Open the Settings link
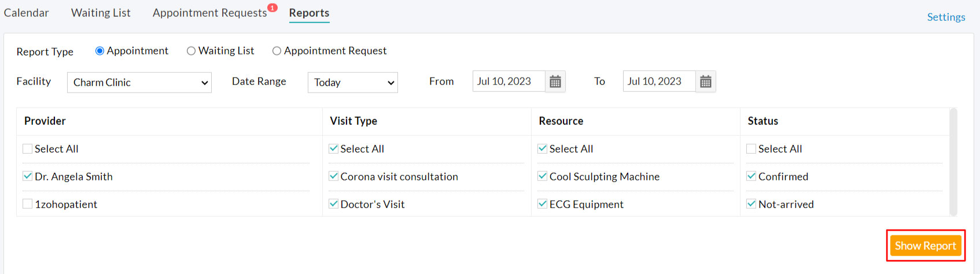The image size is (980, 274). coord(946,17)
